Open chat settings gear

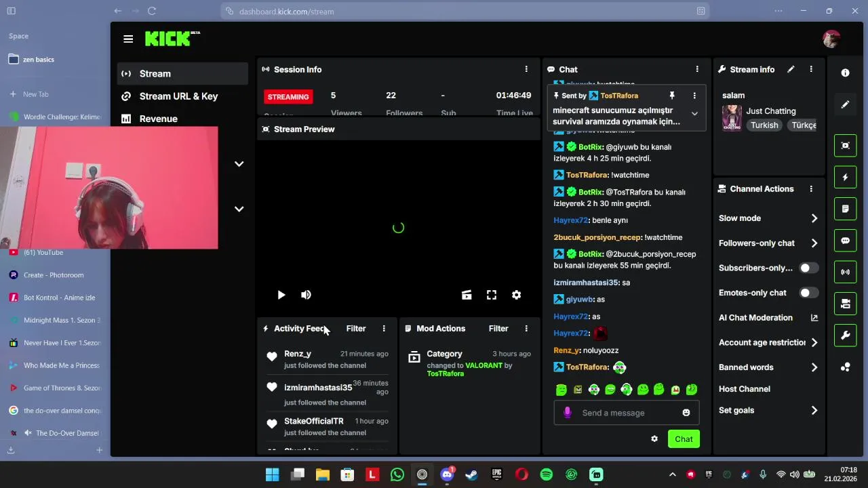654,439
